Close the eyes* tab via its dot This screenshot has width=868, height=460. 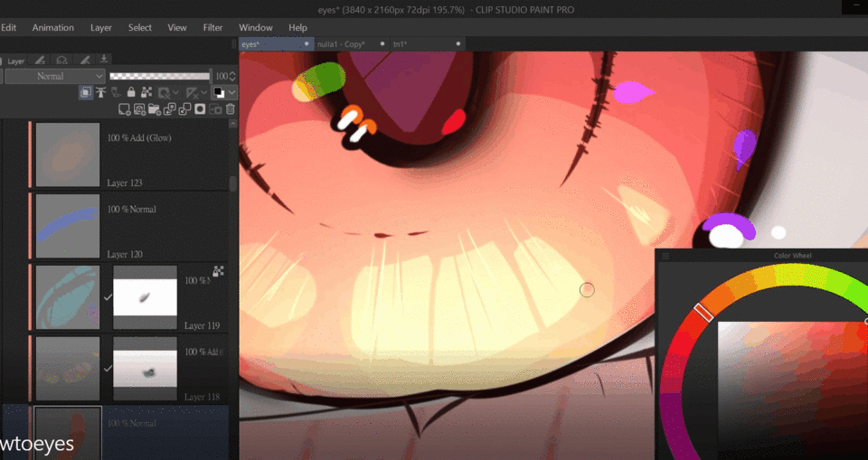[307, 43]
